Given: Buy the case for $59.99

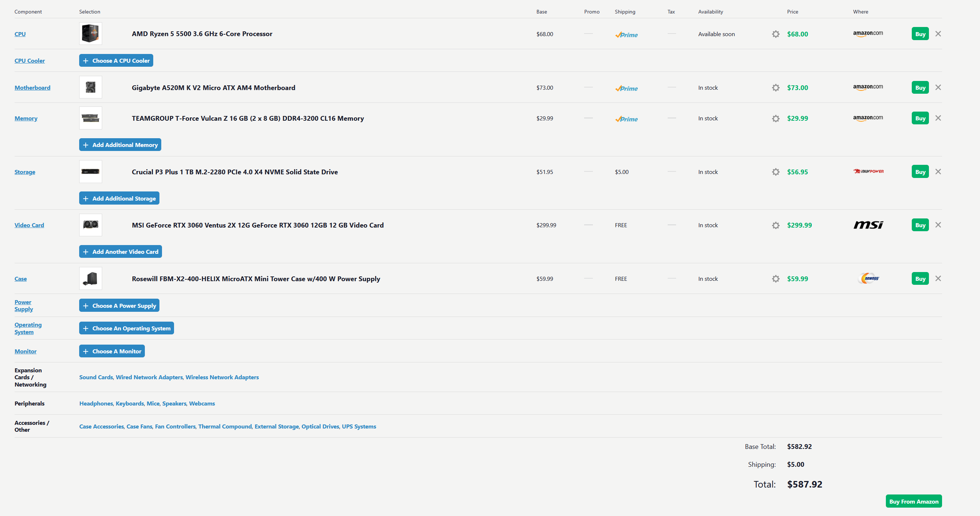Looking at the screenshot, I should 920,279.
